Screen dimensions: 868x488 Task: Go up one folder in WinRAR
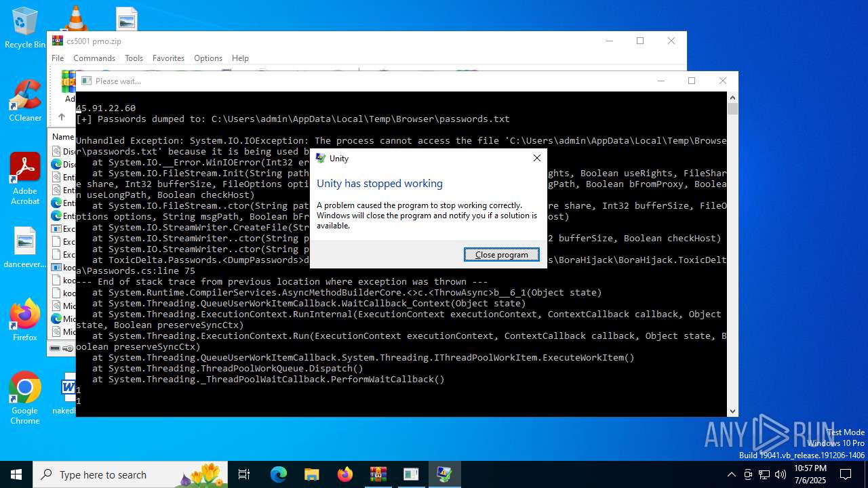(62, 117)
